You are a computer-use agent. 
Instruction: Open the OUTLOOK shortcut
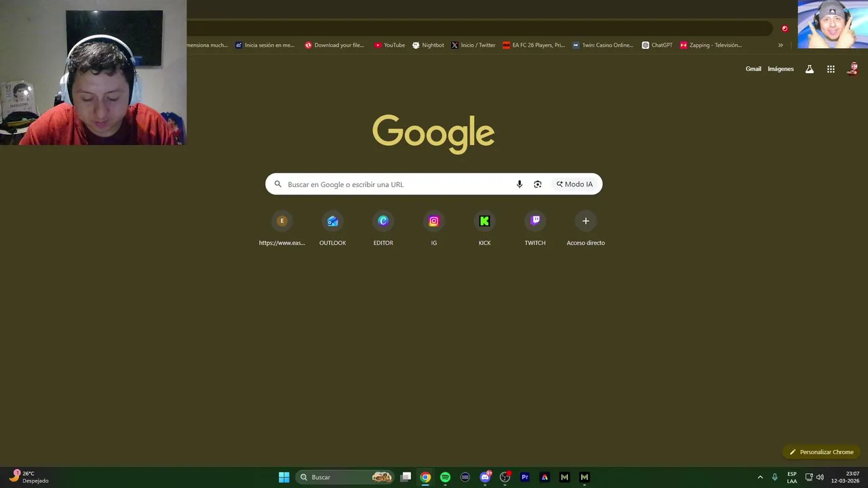point(332,229)
